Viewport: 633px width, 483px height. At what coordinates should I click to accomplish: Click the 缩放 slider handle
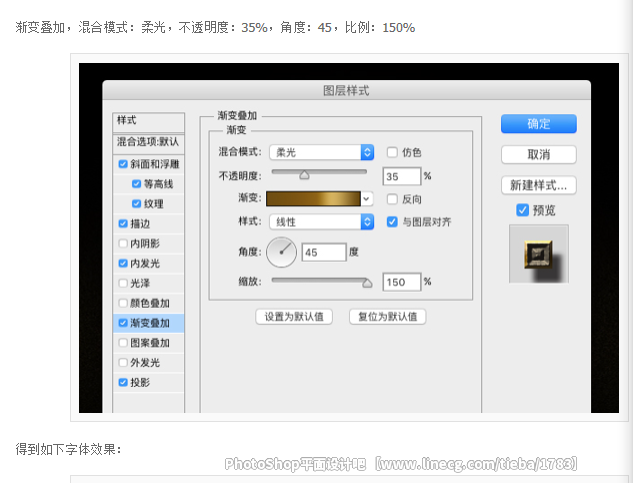(367, 283)
